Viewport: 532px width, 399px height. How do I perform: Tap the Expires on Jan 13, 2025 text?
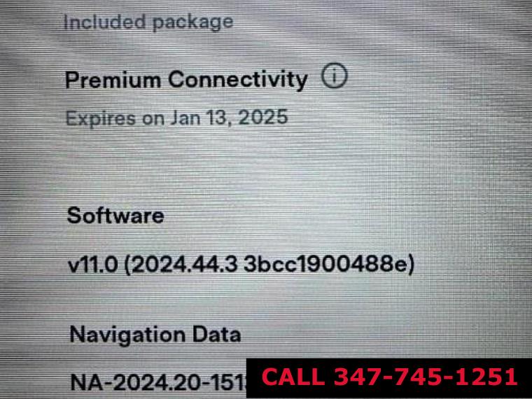pos(177,118)
